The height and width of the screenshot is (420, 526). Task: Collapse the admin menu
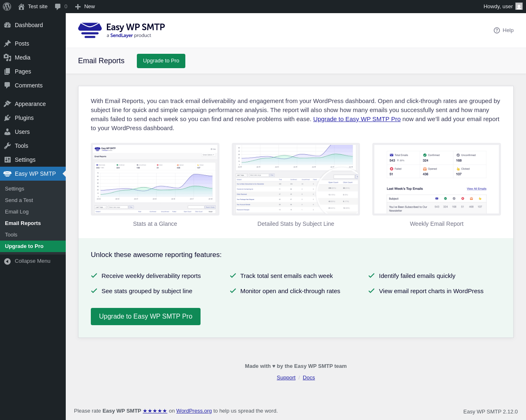point(28,261)
